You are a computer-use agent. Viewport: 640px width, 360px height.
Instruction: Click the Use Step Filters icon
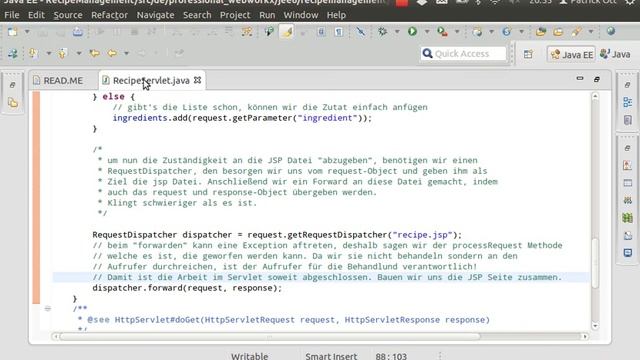(247, 31)
